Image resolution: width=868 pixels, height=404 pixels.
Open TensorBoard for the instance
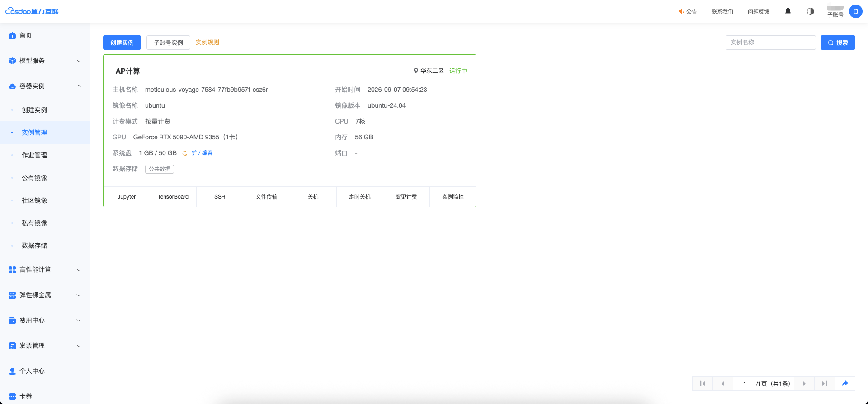(x=173, y=197)
